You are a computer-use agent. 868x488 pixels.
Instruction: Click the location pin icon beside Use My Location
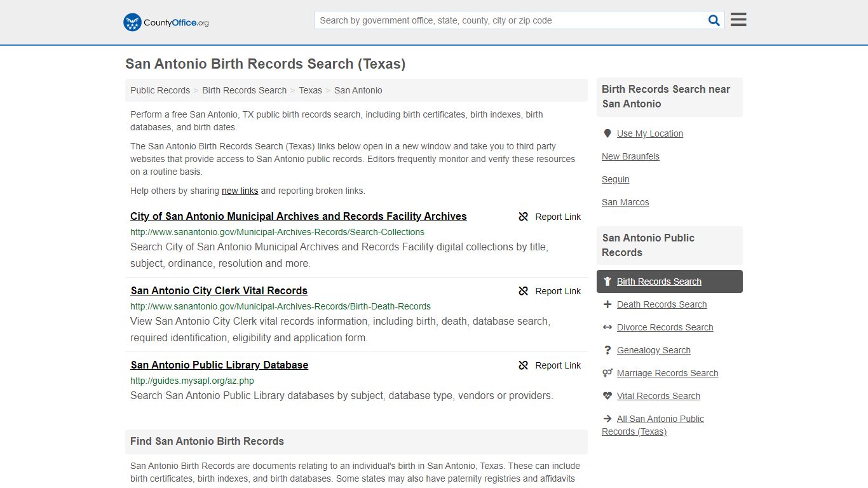coord(607,133)
